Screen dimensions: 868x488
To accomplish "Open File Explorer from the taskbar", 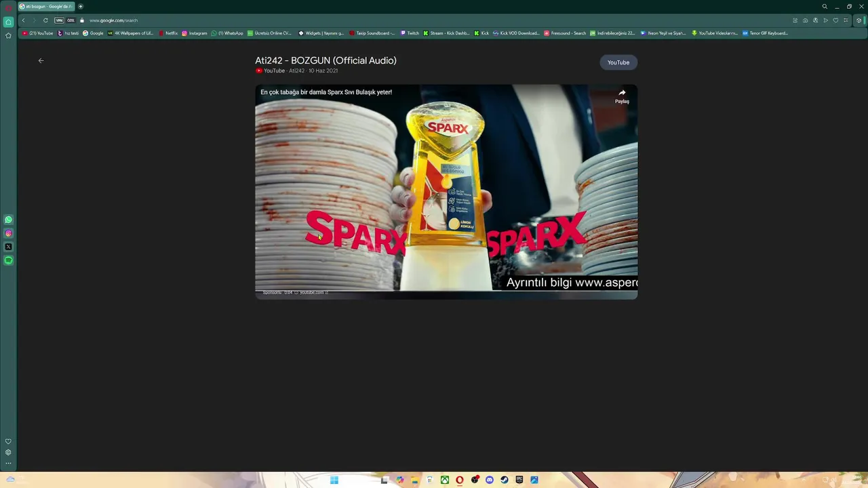I will tap(415, 480).
